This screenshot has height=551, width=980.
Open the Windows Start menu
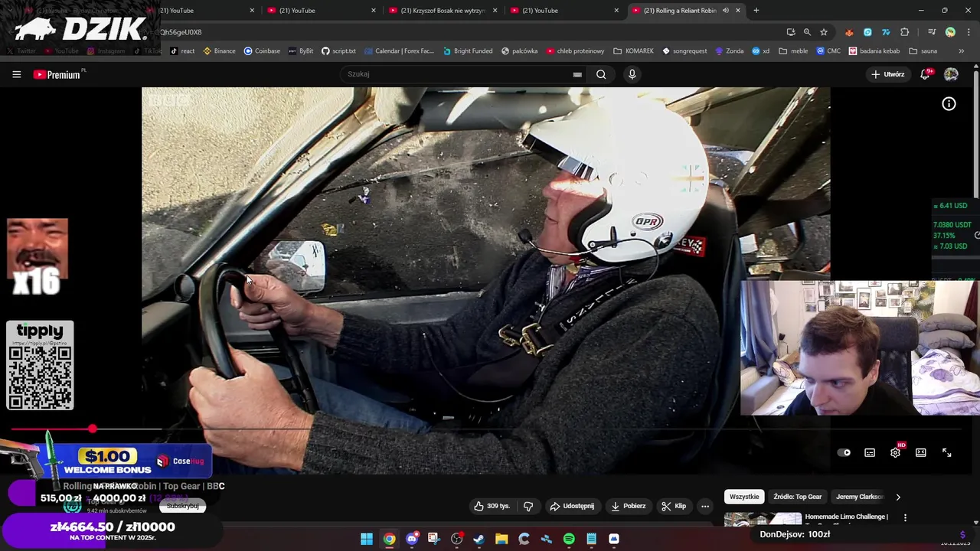click(367, 539)
